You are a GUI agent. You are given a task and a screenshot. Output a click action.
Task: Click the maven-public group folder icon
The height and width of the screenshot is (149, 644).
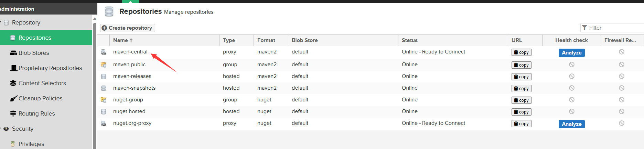(104, 64)
